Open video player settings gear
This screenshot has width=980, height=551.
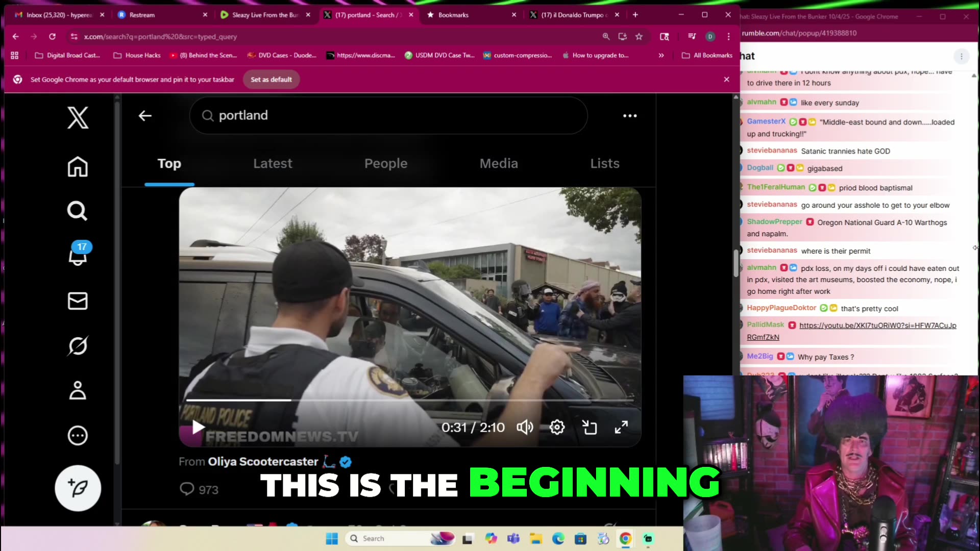click(556, 427)
